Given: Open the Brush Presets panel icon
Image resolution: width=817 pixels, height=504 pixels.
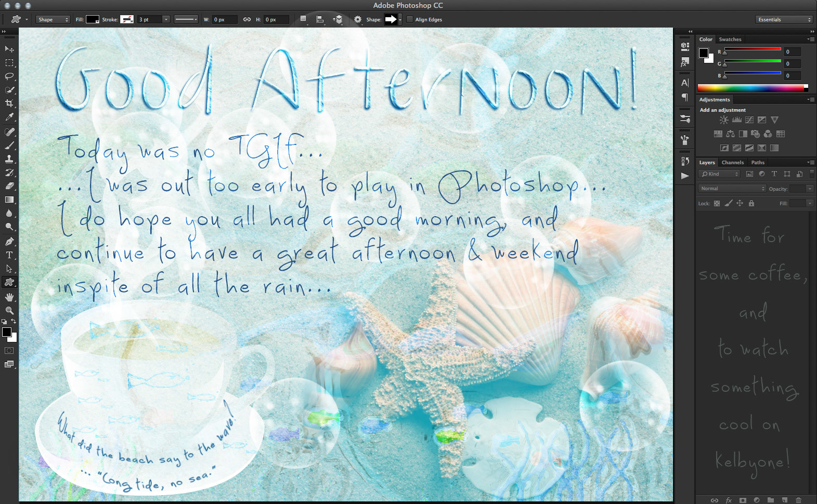Looking at the screenshot, I should 685,119.
